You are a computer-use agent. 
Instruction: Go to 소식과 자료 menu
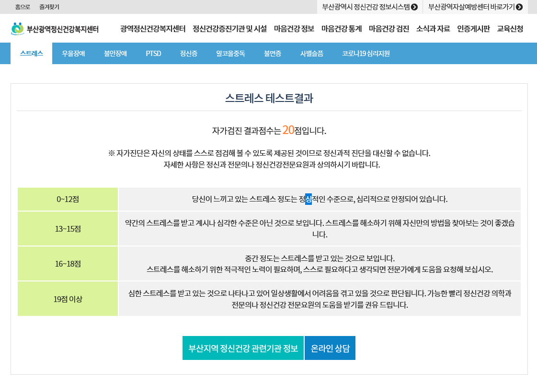433,29
